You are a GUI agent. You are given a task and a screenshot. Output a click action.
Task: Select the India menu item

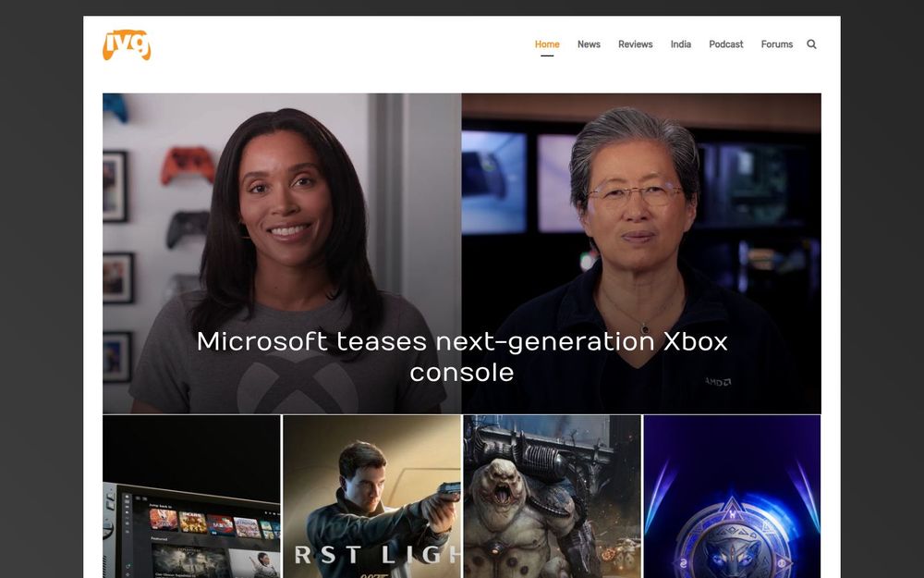(x=681, y=44)
